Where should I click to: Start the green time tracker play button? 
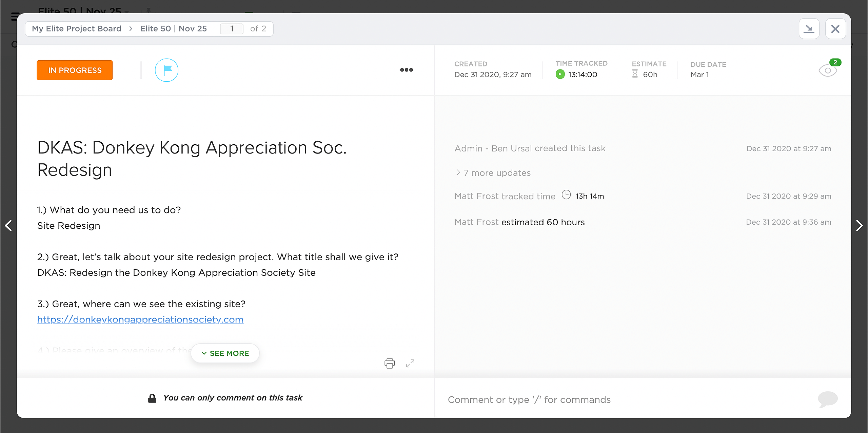click(x=560, y=74)
